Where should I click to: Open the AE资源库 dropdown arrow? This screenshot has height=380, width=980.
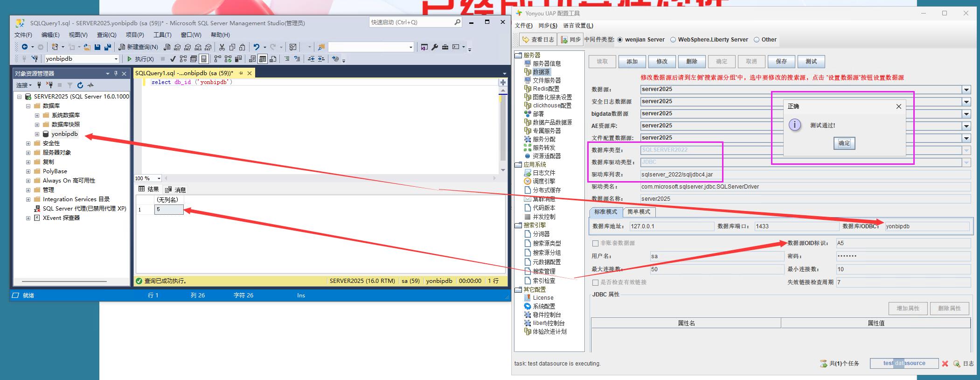(966, 126)
